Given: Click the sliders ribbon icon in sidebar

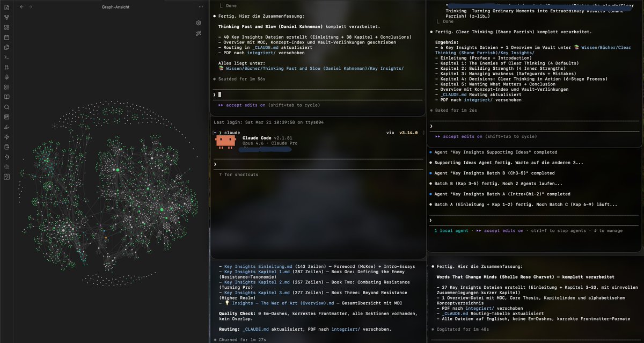Looking at the screenshot, I should tap(6, 67).
